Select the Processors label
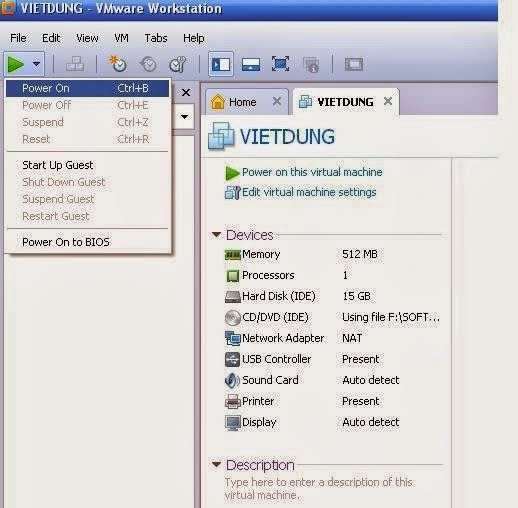The image size is (518, 508). coord(268,275)
